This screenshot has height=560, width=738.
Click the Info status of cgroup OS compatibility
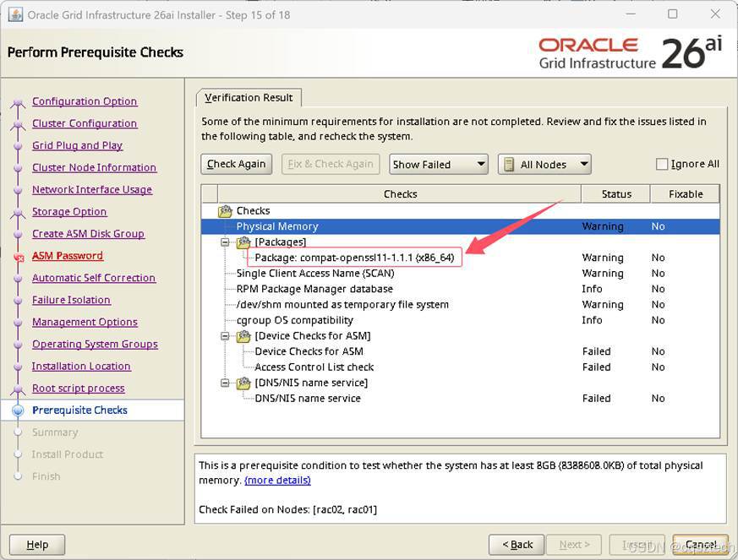[592, 320]
